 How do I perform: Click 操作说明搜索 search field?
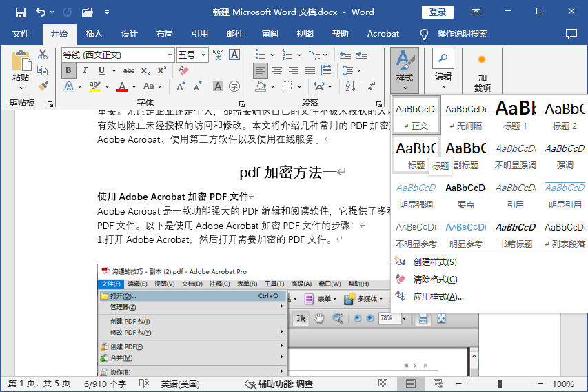pos(462,34)
